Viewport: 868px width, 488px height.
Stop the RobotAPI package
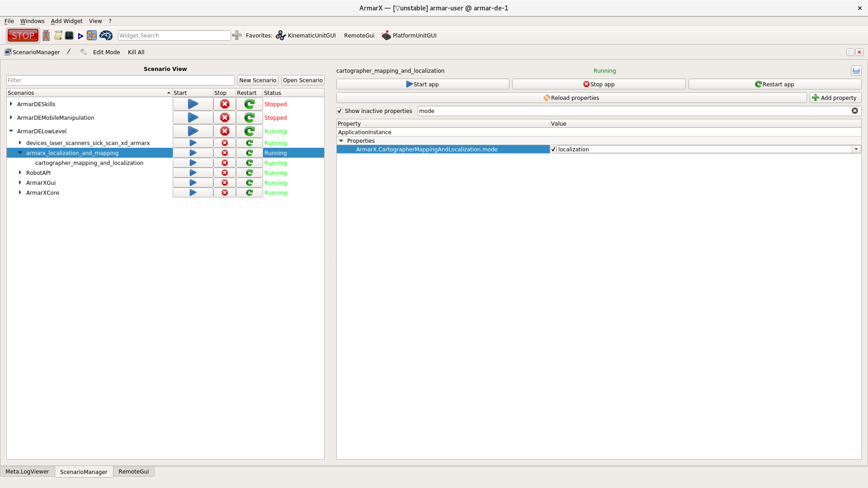click(x=224, y=173)
